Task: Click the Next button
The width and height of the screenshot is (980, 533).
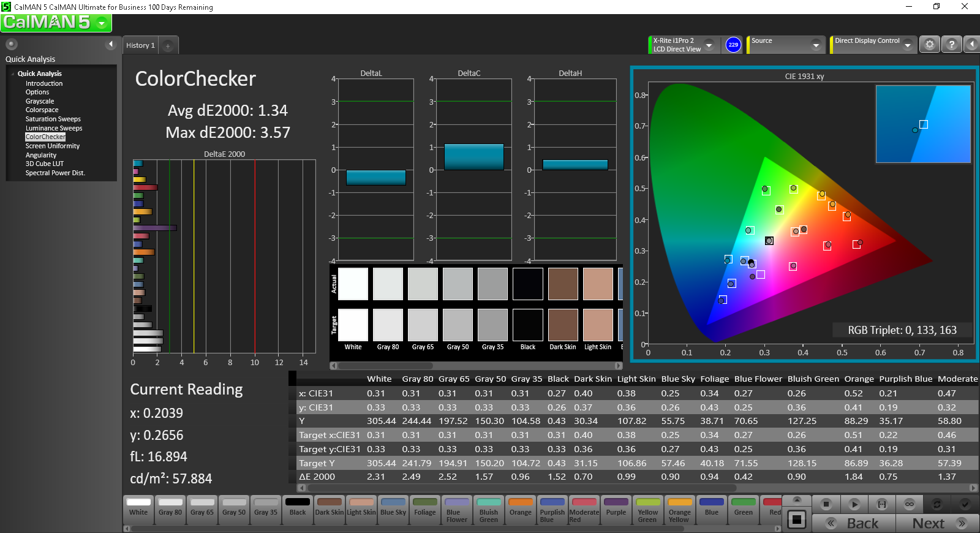Action: tap(937, 523)
